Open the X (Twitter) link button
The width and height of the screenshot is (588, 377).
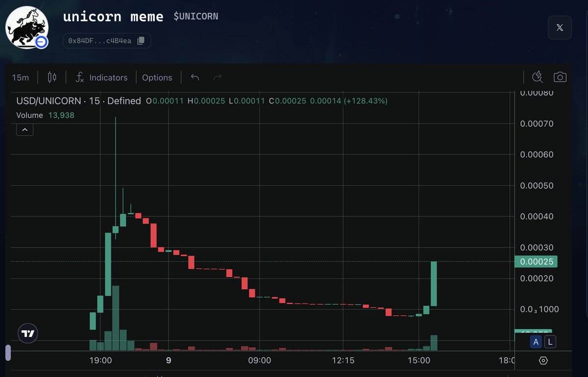point(560,28)
